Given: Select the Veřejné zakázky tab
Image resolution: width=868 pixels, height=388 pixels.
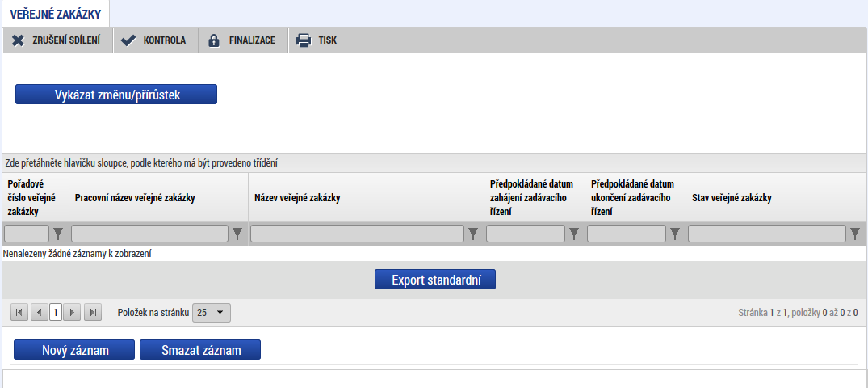Looking at the screenshot, I should tap(55, 13).
